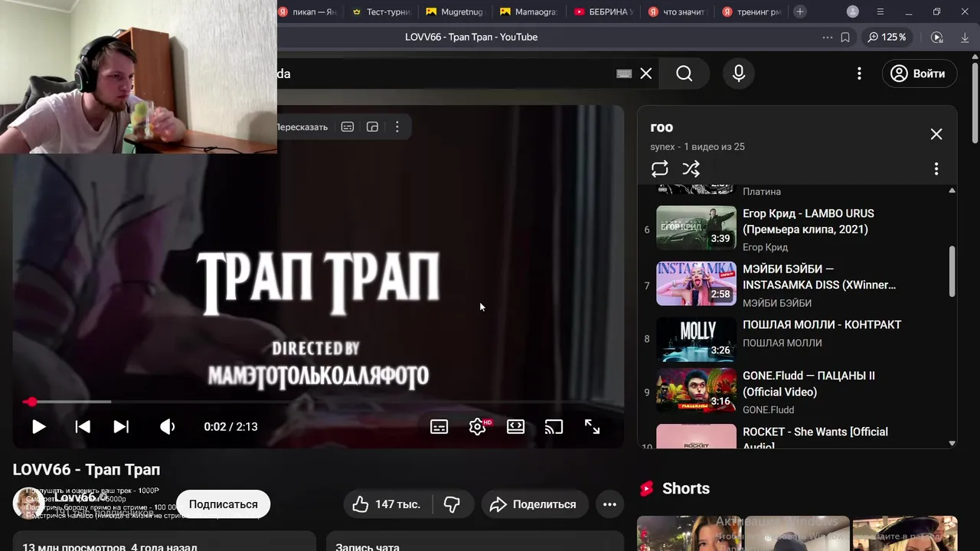Open address bar three-dot page menu

coord(827,37)
